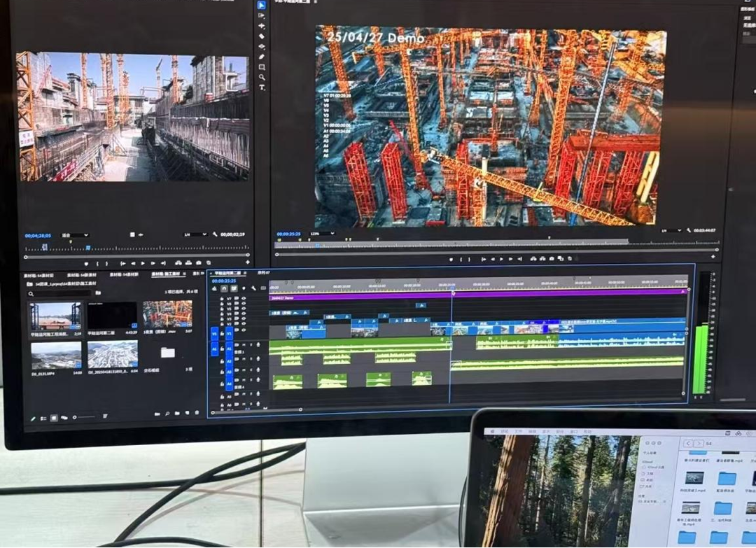Switch to the first bin tab in Project panel
This screenshot has width=756, height=548.
click(38, 275)
